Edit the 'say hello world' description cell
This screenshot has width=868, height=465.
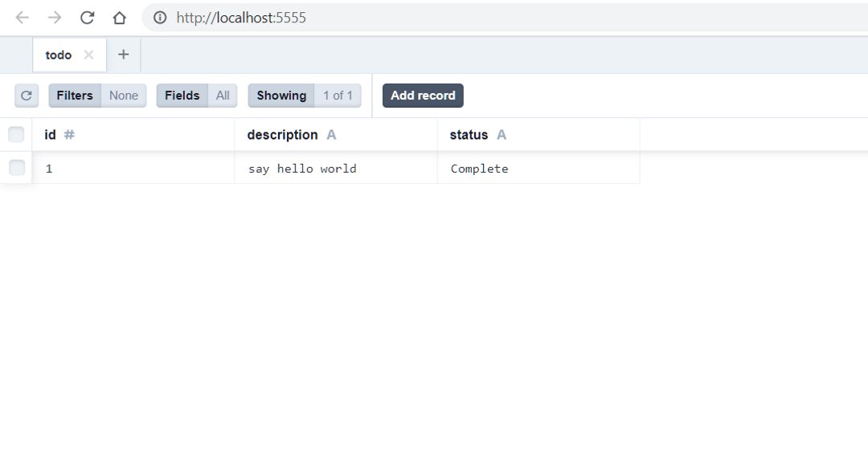click(x=302, y=169)
